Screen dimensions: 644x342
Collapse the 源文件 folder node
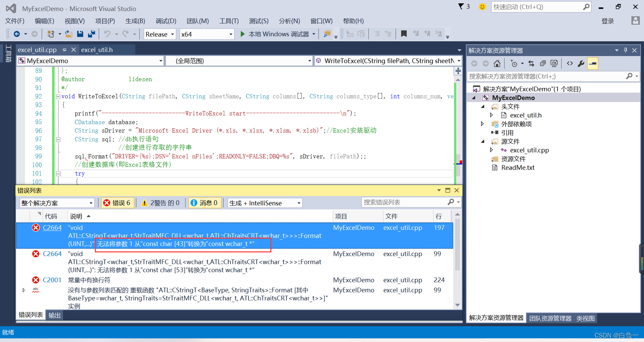click(483, 142)
